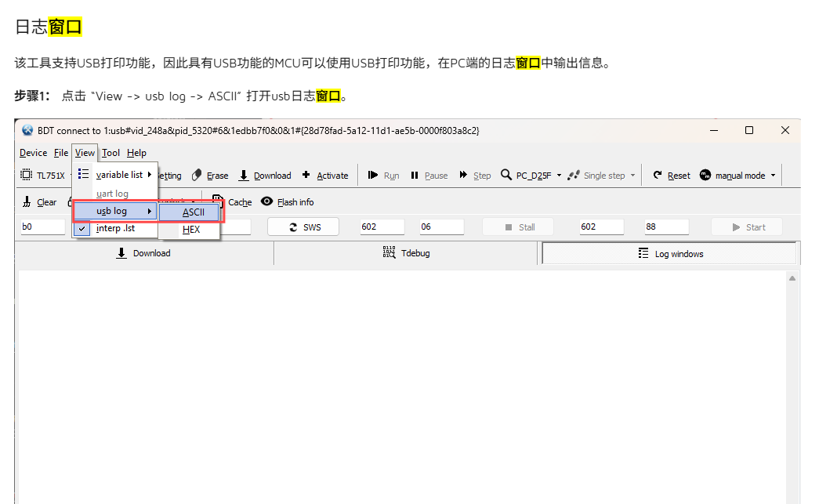Open the Tool menu
Viewport: 819px width, 504px height.
coord(111,153)
